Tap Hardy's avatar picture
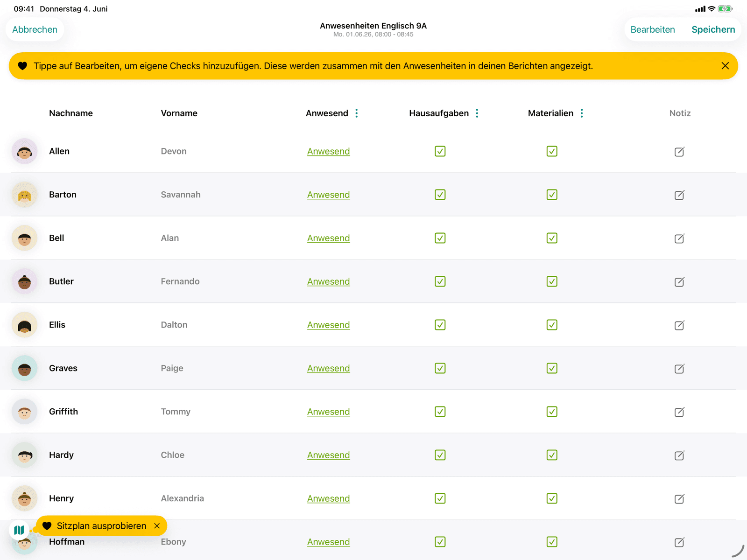Screen dimensions: 747x560 [x=24, y=455]
